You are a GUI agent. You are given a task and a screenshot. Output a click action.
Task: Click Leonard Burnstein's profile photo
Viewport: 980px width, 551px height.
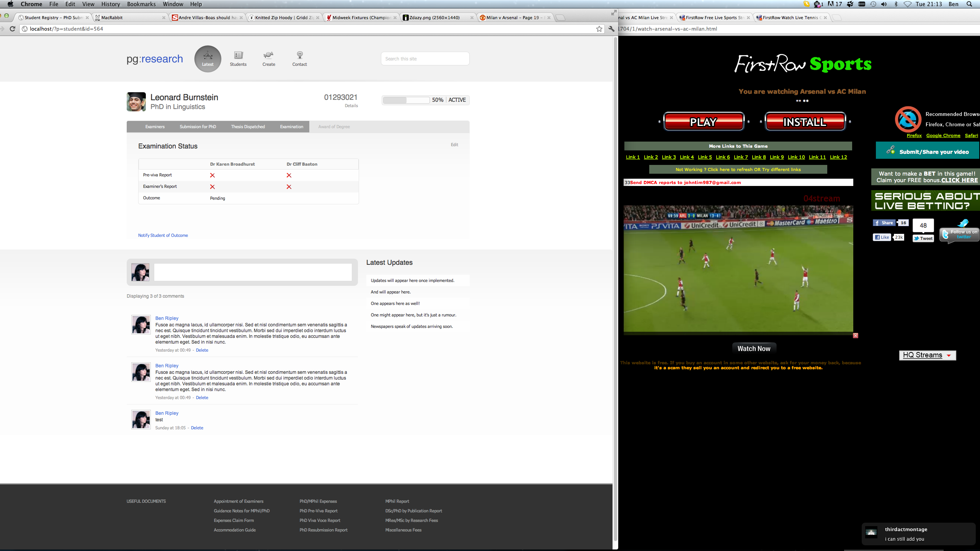pos(136,102)
